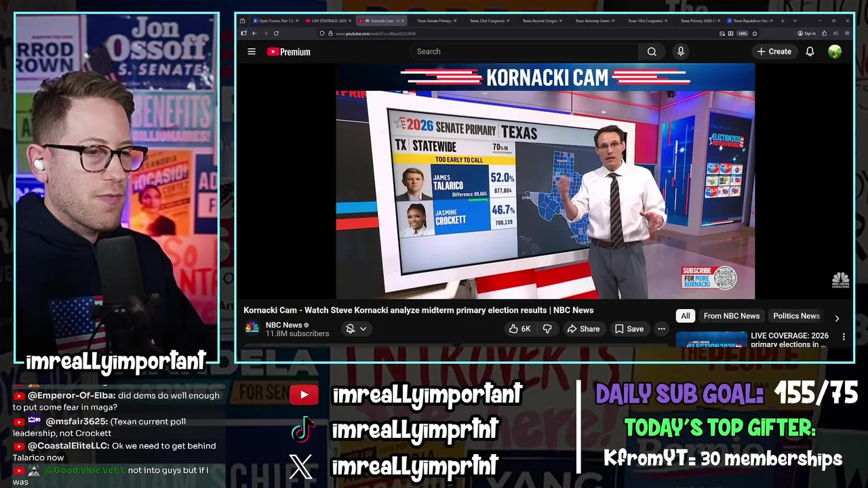
Task: Select the From NBC News chip
Action: pos(731,316)
